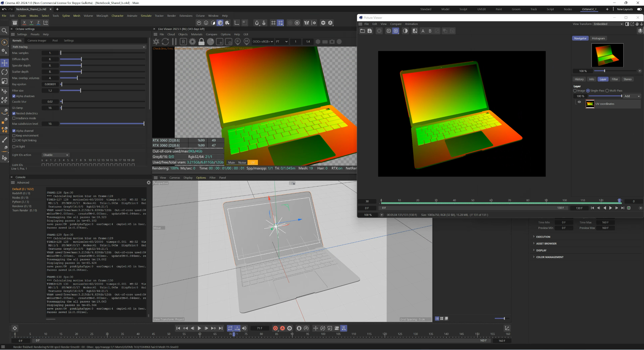Open Light IDs action Disable dropdown
The height and width of the screenshot is (350, 644).
click(55, 155)
